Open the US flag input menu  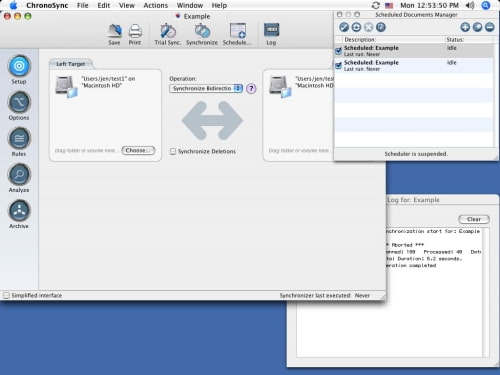pyautogui.click(x=389, y=5)
